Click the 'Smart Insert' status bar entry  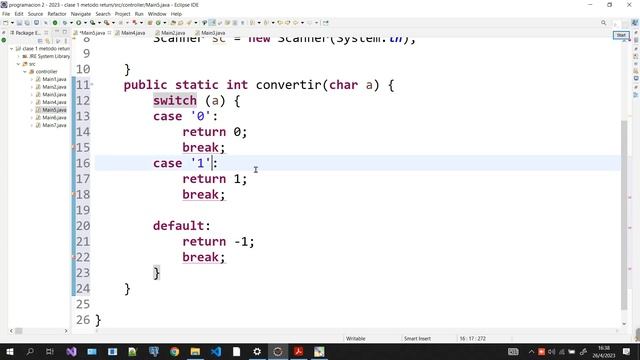tap(417, 338)
